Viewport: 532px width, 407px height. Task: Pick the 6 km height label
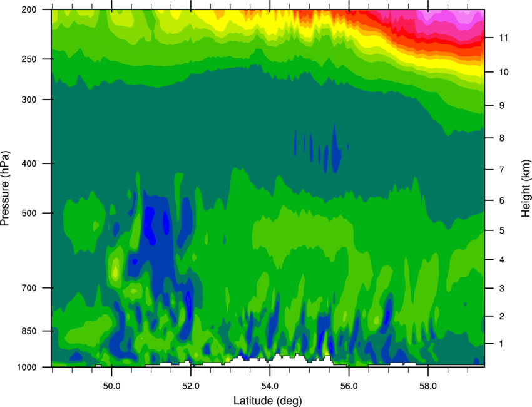(502, 200)
